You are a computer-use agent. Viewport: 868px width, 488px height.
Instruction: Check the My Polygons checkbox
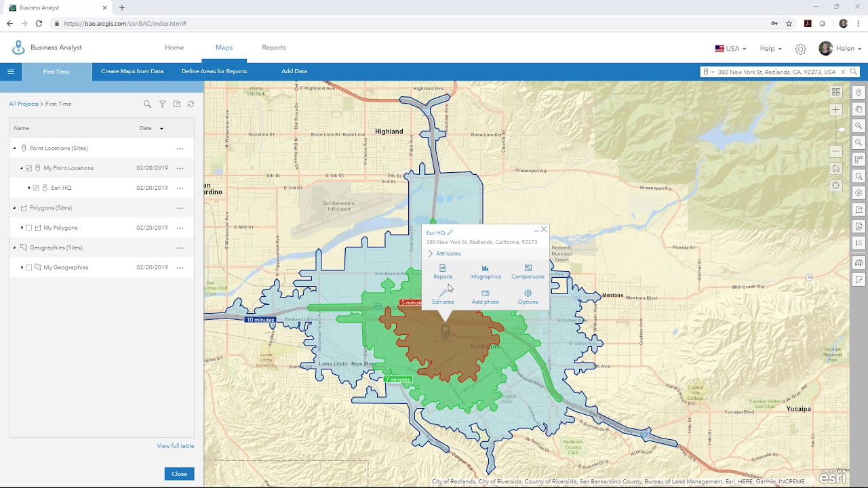(x=28, y=228)
